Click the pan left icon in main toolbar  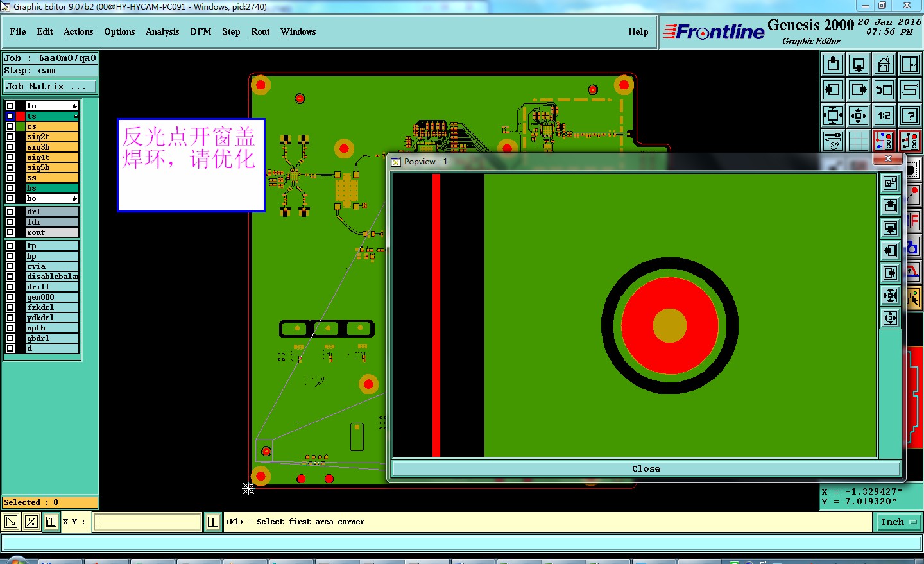[833, 90]
